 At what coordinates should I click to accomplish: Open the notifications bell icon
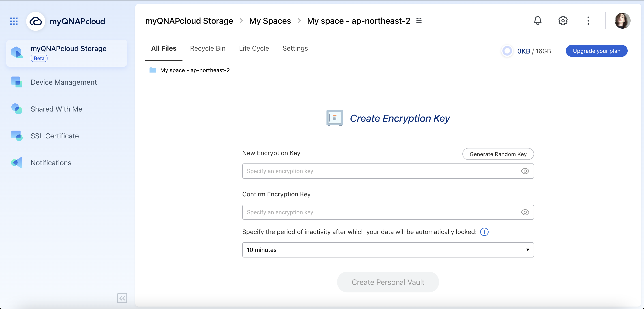[x=537, y=21]
